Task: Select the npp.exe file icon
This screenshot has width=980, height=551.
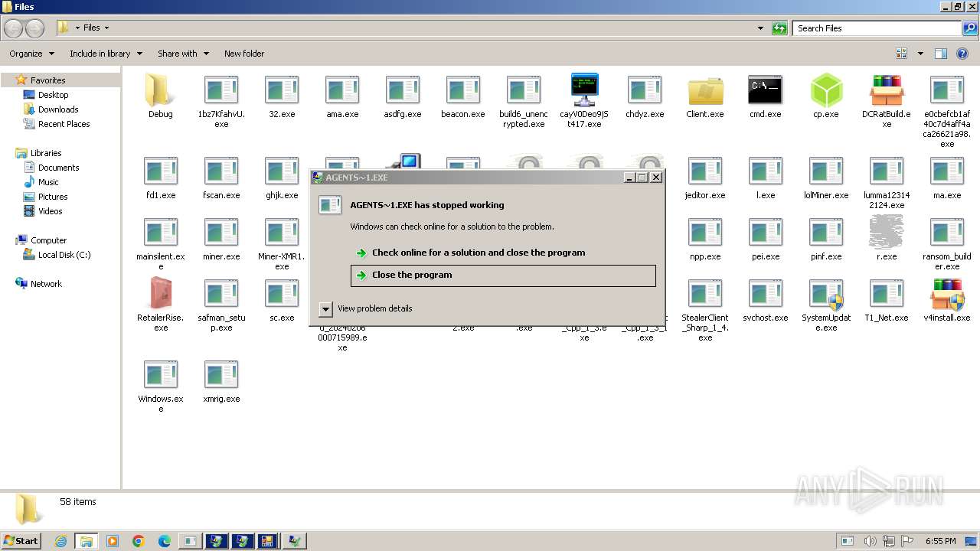Action: 705,233
